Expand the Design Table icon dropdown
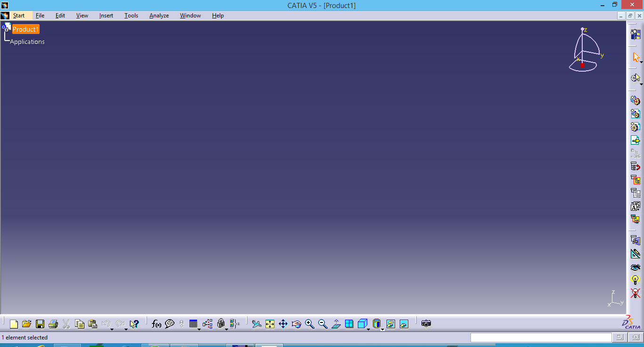 (x=199, y=329)
